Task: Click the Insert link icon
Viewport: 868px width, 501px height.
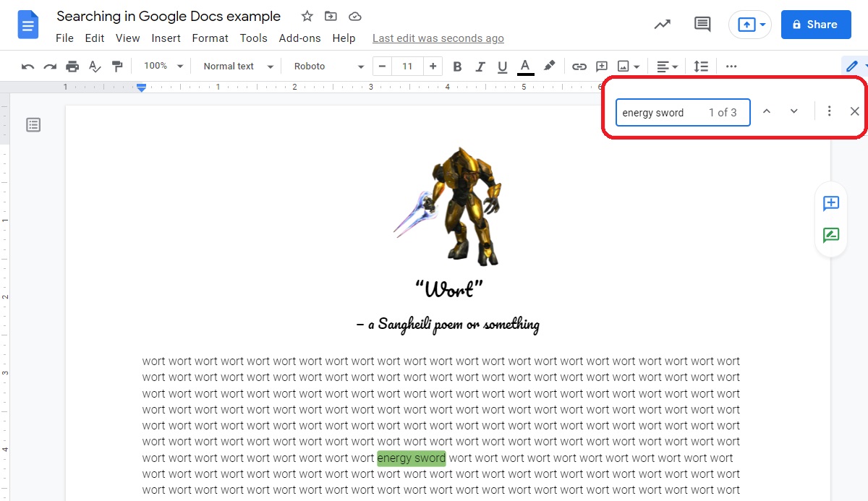Action: pos(579,67)
